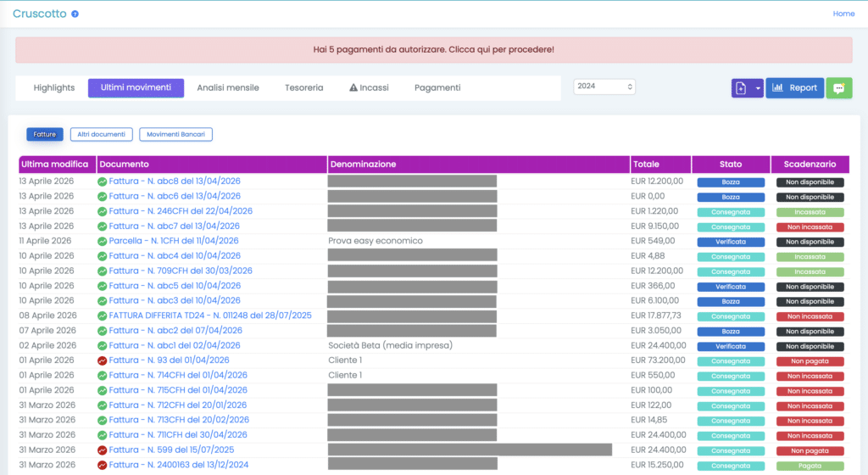Screen dimensions: 868x475
Task: Open the 2024 year dropdown
Action: (x=604, y=87)
